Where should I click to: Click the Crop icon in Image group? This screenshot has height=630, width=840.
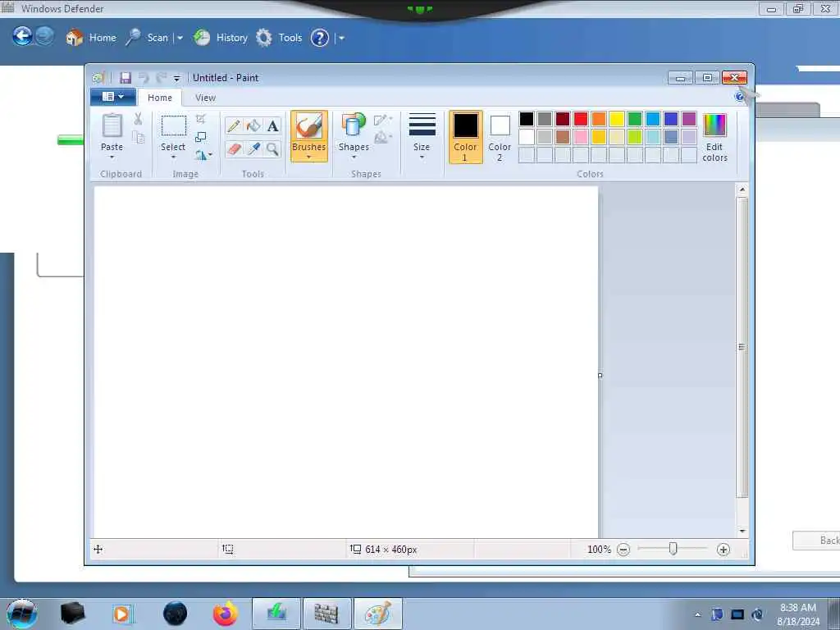(x=201, y=119)
